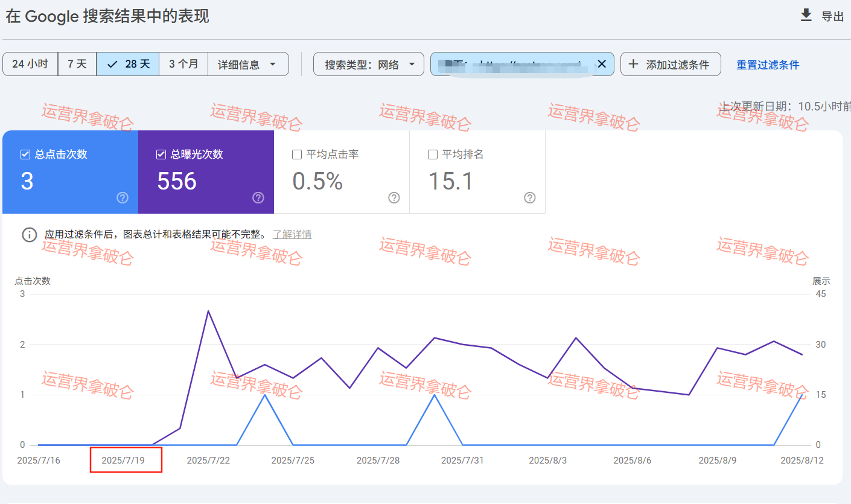Viewport: 851px width, 504px height.
Task: Select the 28 天 time range
Action: [128, 64]
